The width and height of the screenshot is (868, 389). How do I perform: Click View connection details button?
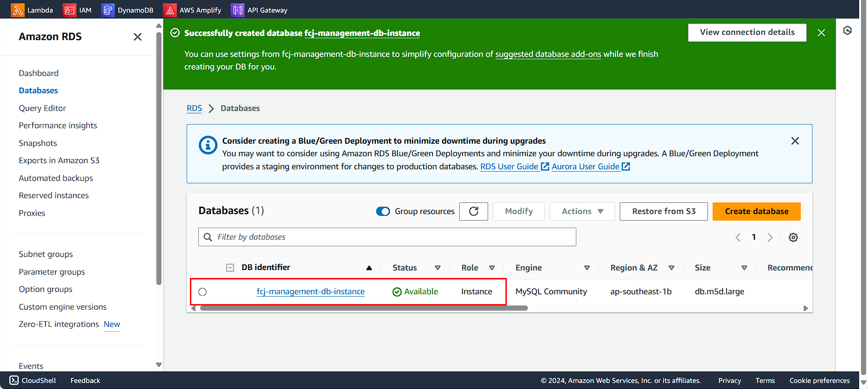tap(747, 33)
